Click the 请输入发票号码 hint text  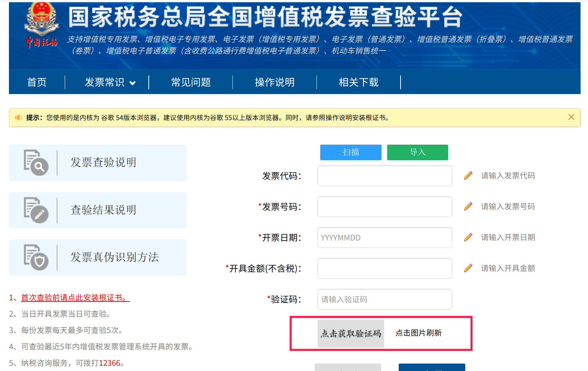pyautogui.click(x=508, y=206)
